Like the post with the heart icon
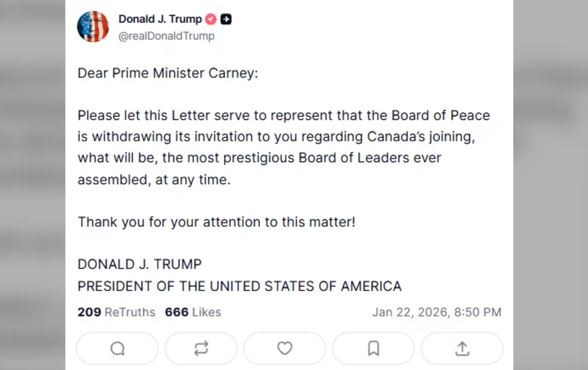 pos(285,348)
